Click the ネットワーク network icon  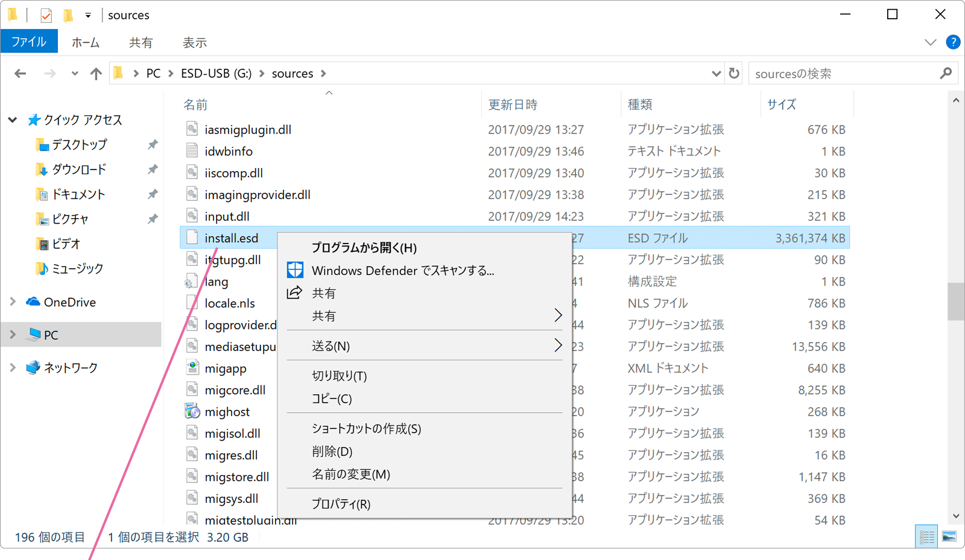[x=33, y=367]
